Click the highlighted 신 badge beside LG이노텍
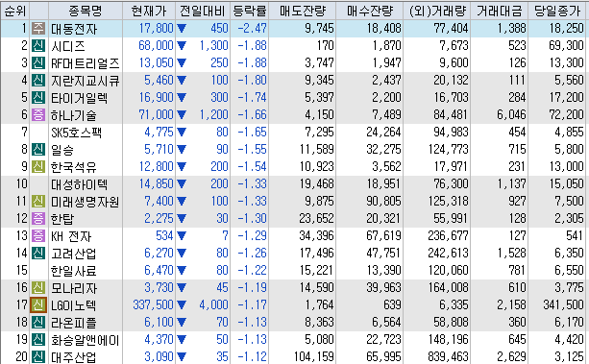Image resolution: width=589 pixels, height=364 pixels. click(37, 305)
